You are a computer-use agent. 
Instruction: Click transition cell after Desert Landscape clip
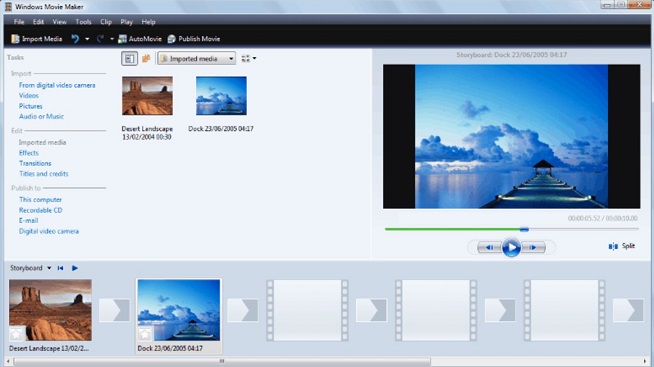click(x=114, y=310)
